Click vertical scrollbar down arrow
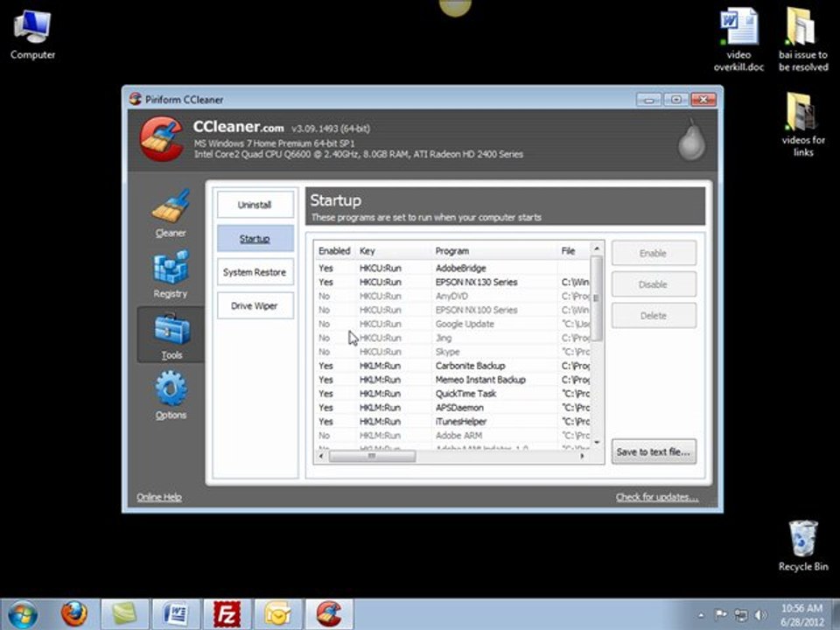The image size is (840, 630). (x=597, y=443)
